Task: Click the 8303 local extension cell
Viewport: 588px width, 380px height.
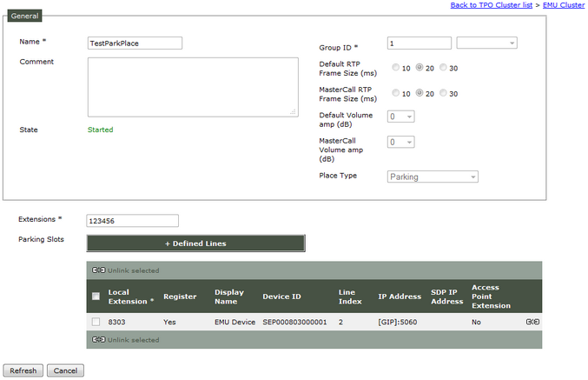Action: (x=116, y=322)
